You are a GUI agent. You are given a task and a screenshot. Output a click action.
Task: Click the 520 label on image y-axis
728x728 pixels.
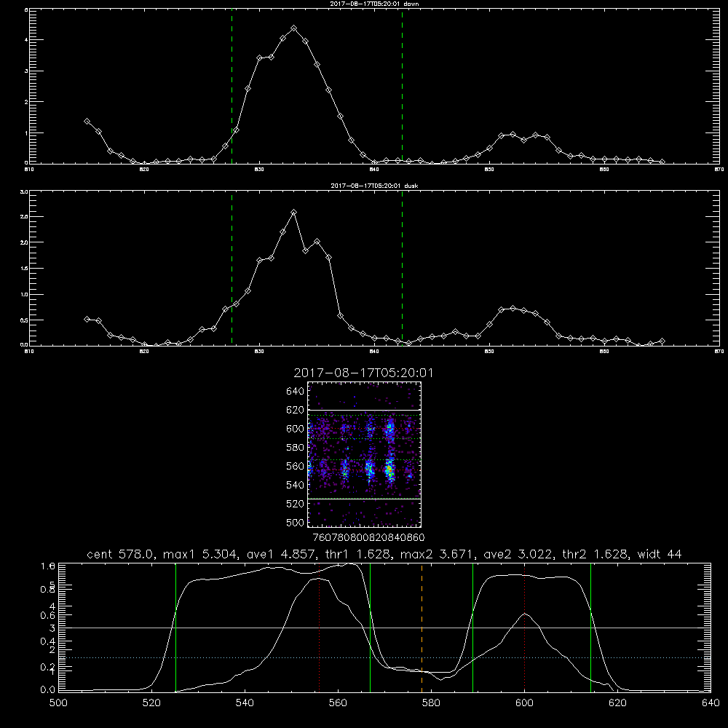point(296,504)
